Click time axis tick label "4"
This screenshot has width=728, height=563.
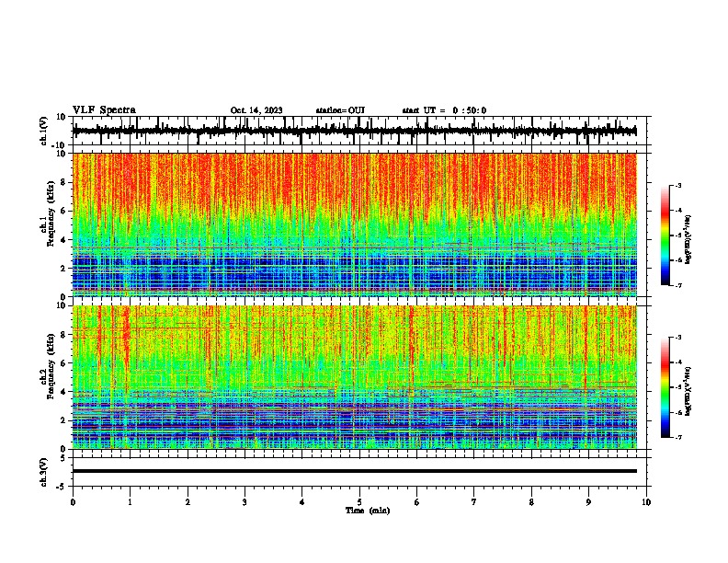click(302, 502)
